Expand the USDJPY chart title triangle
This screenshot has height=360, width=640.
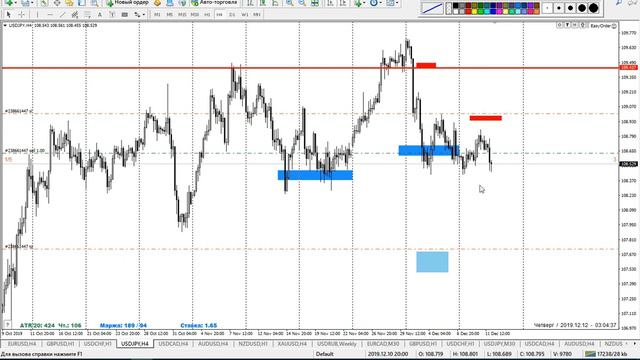point(5,26)
